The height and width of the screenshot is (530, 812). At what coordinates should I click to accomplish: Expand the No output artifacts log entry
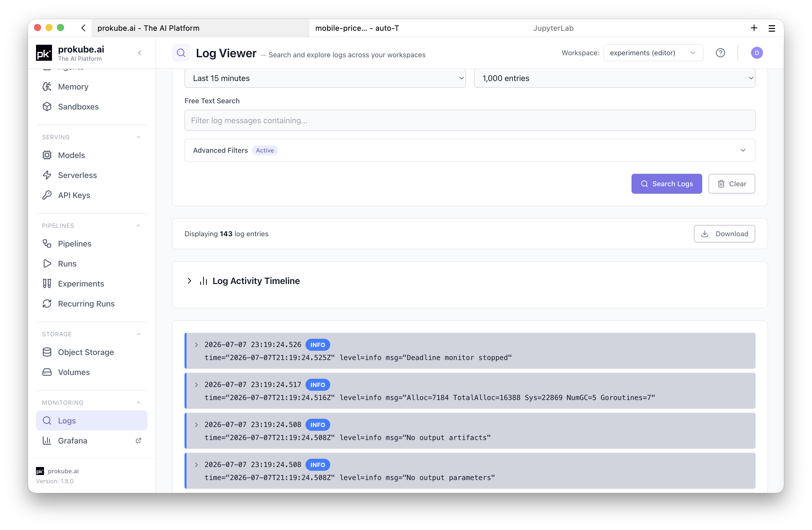tap(196, 425)
